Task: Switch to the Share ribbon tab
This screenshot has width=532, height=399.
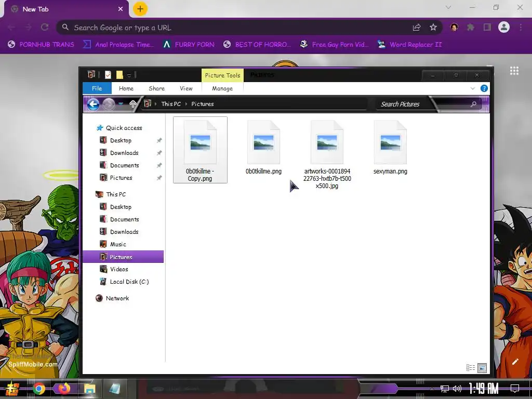Action: tap(157, 88)
